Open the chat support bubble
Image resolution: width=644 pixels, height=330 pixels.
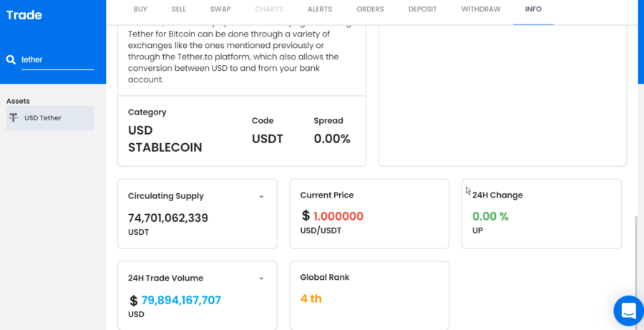pos(628,311)
